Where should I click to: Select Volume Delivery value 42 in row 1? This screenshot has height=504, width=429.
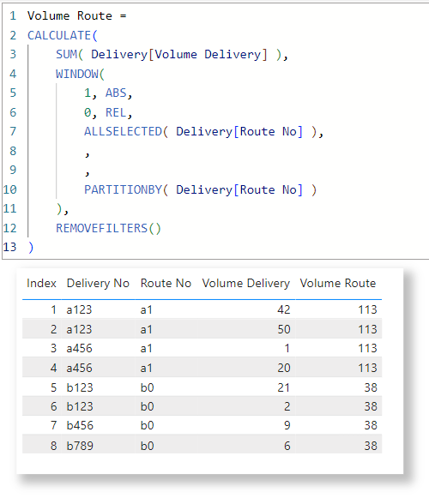pyautogui.click(x=283, y=309)
